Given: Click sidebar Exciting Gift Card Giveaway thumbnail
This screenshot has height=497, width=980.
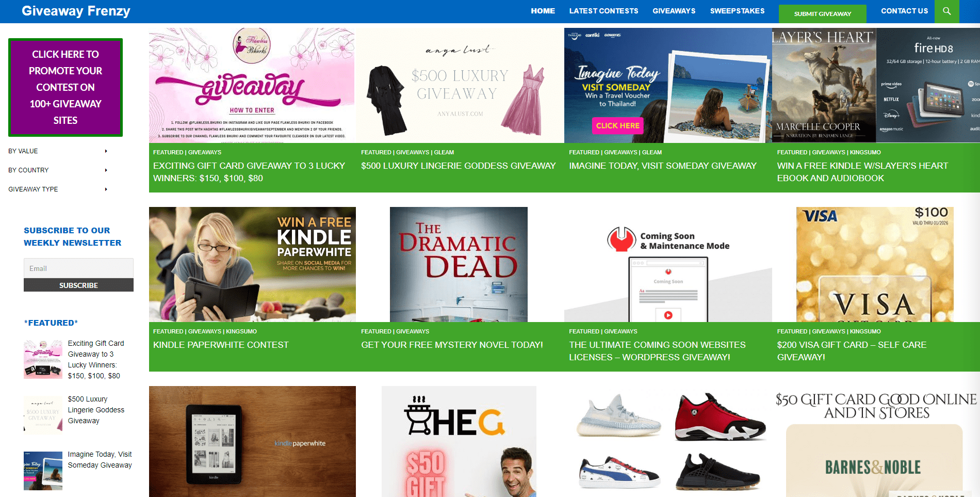Looking at the screenshot, I should point(43,359).
